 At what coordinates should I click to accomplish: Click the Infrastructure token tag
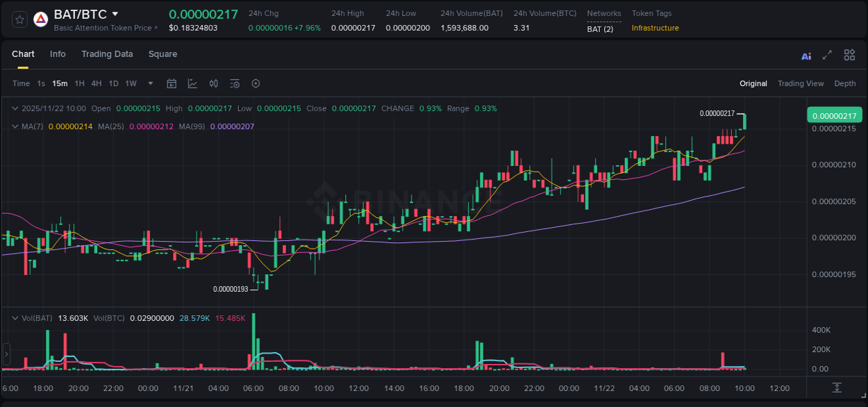(655, 28)
